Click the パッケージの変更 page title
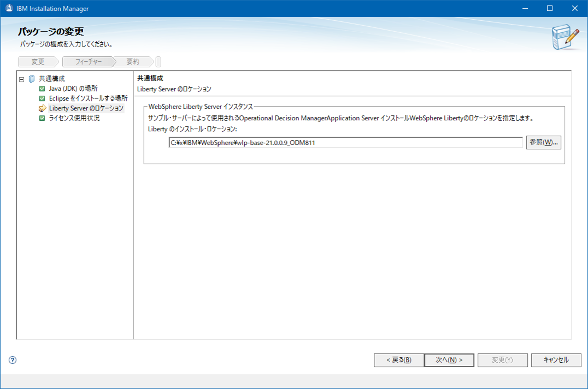The width and height of the screenshot is (588, 389). (51, 32)
